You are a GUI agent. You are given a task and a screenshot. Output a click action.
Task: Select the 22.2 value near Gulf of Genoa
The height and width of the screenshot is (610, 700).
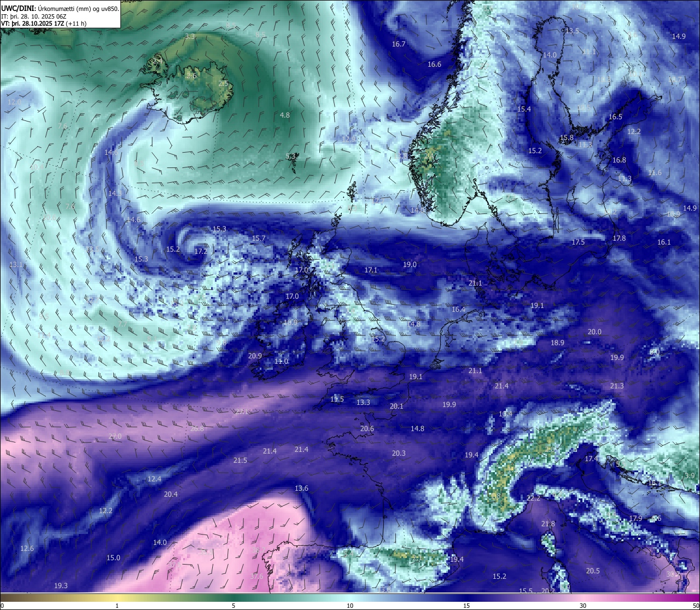point(533,498)
